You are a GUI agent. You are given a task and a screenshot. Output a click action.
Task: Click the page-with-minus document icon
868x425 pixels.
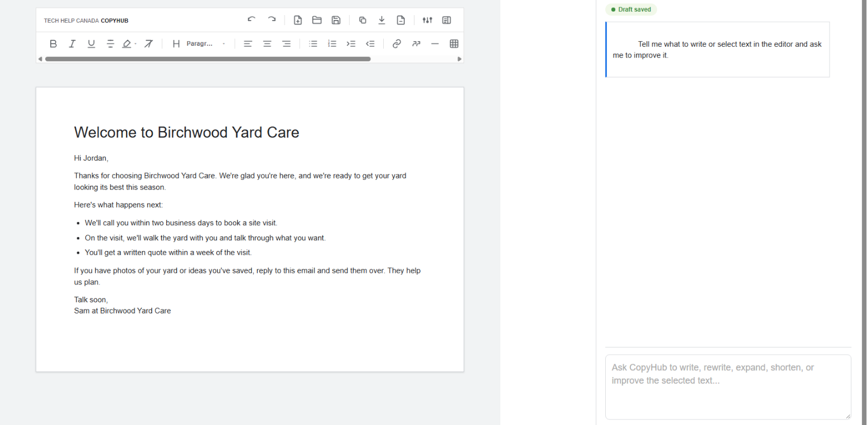401,20
